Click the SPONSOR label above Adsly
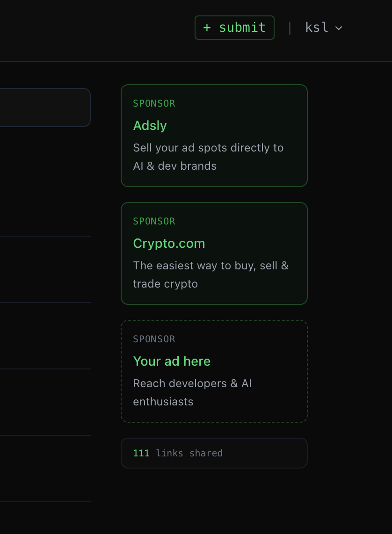Image resolution: width=392 pixels, height=534 pixels. click(x=154, y=103)
